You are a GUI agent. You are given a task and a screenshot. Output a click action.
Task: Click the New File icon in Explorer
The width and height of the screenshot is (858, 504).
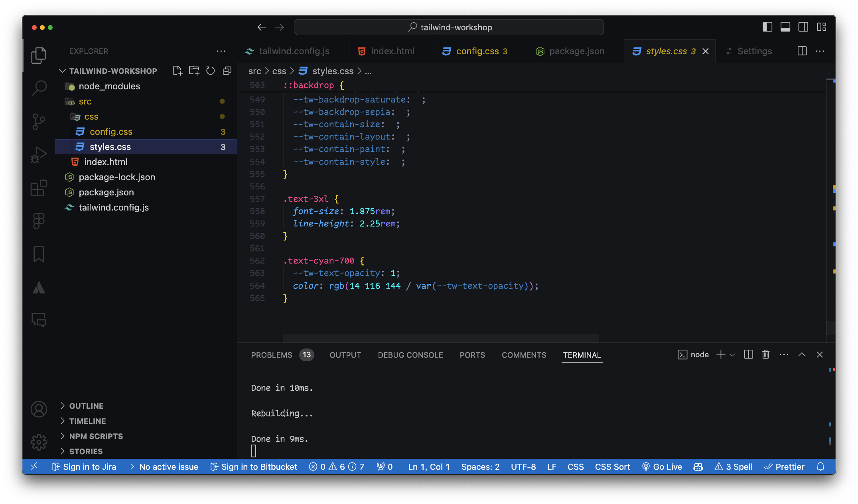pos(178,71)
